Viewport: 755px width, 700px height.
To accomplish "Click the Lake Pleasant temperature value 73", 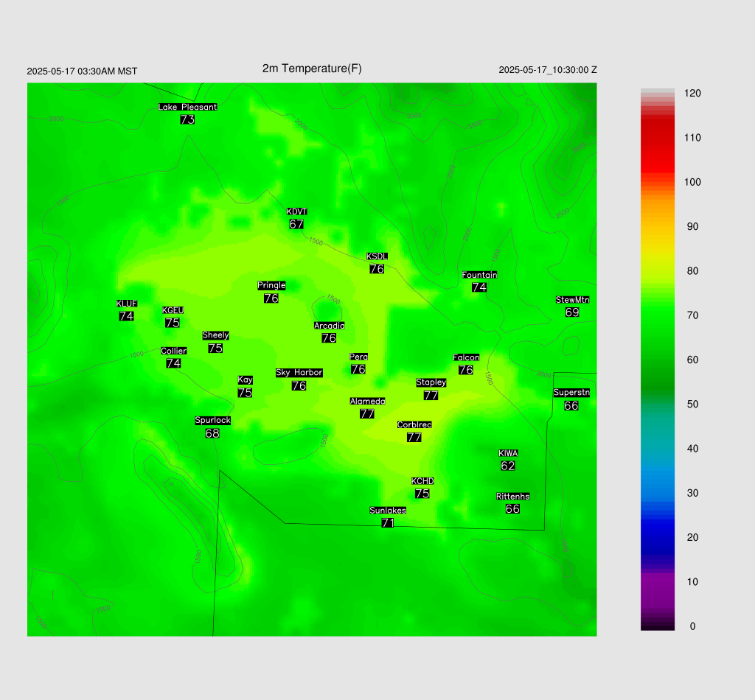I will point(188,119).
